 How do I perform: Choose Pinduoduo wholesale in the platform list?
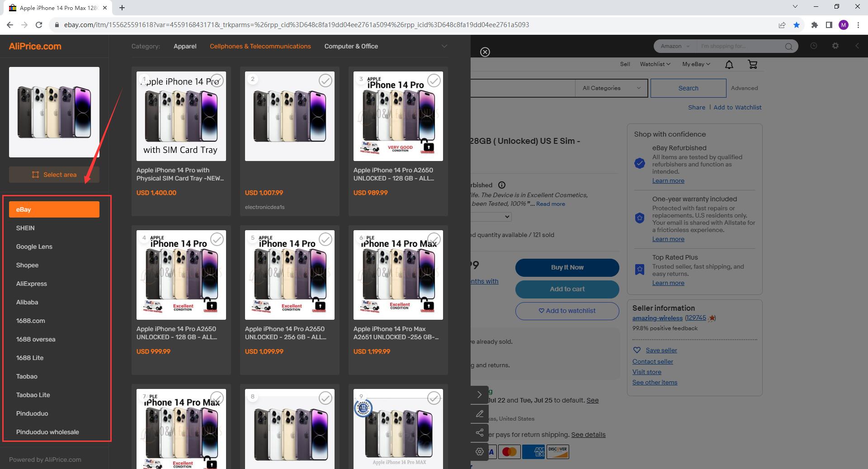pos(54,432)
